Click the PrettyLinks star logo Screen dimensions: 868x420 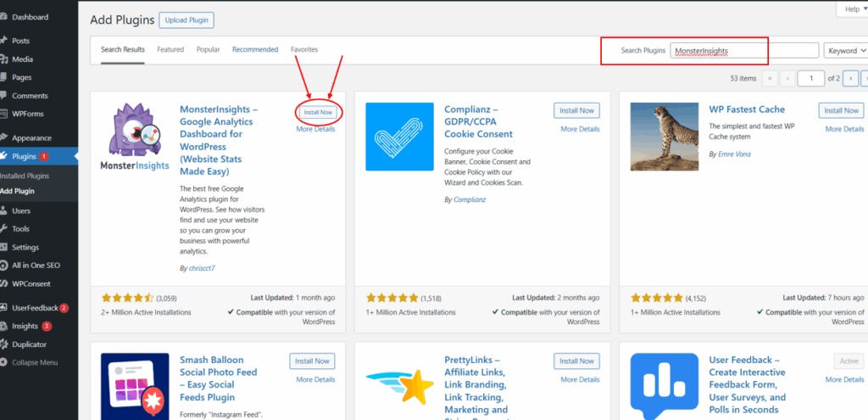(400, 386)
